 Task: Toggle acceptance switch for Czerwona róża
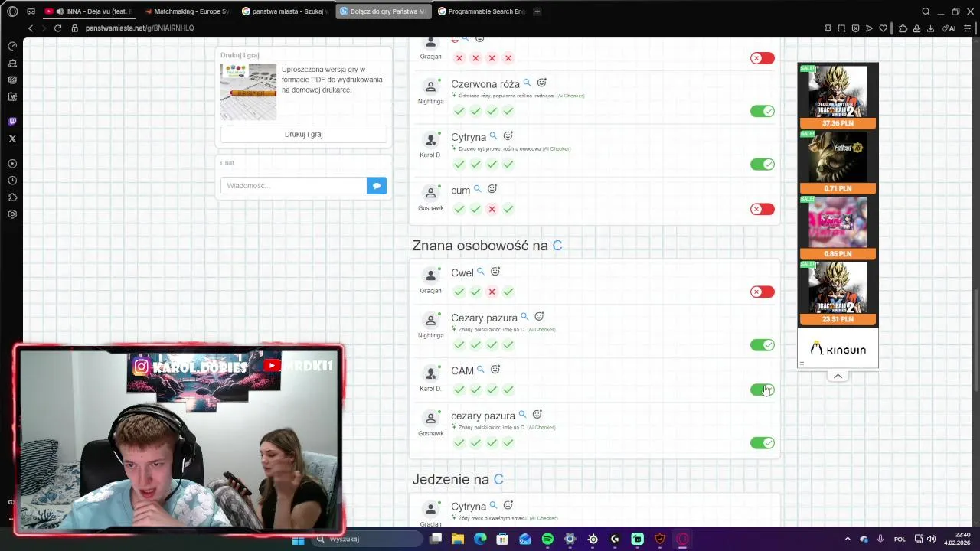pyautogui.click(x=763, y=111)
